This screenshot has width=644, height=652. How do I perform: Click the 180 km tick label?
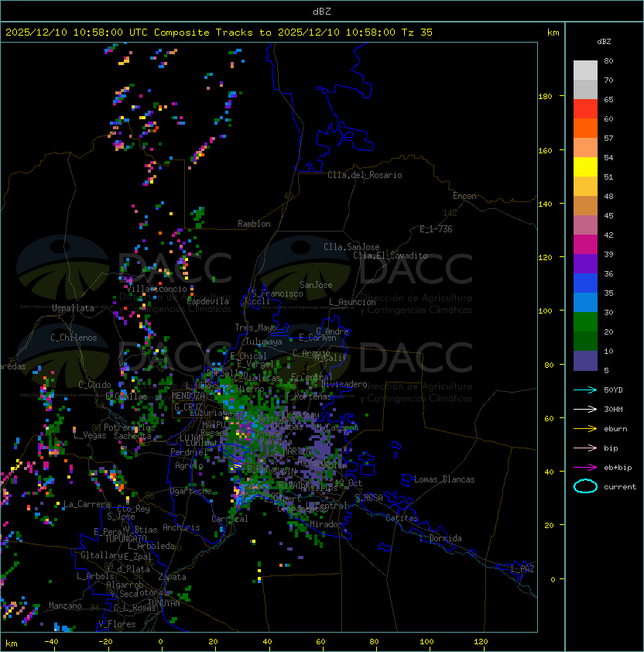545,97
